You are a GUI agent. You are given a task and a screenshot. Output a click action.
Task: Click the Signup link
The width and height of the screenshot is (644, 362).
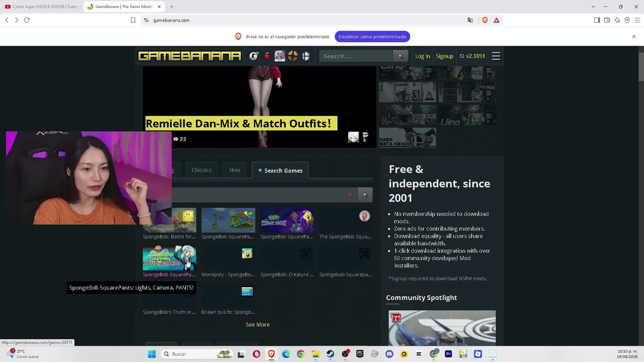click(445, 56)
